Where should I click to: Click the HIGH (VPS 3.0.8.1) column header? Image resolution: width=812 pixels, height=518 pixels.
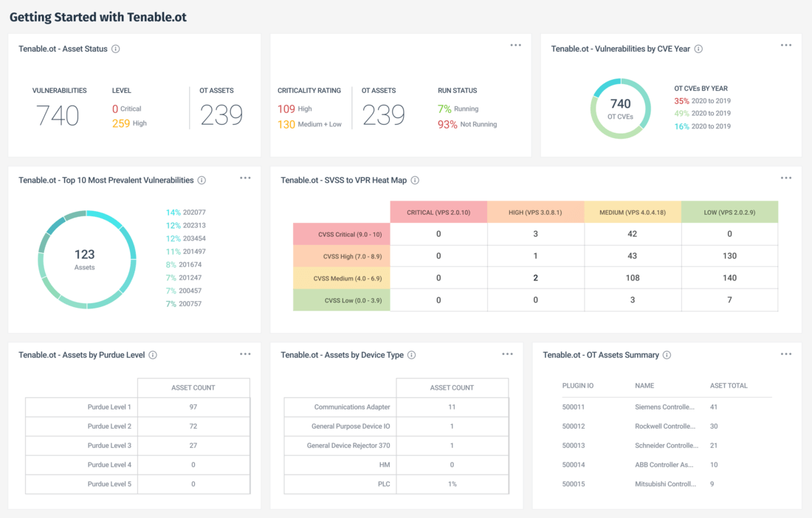535,213
